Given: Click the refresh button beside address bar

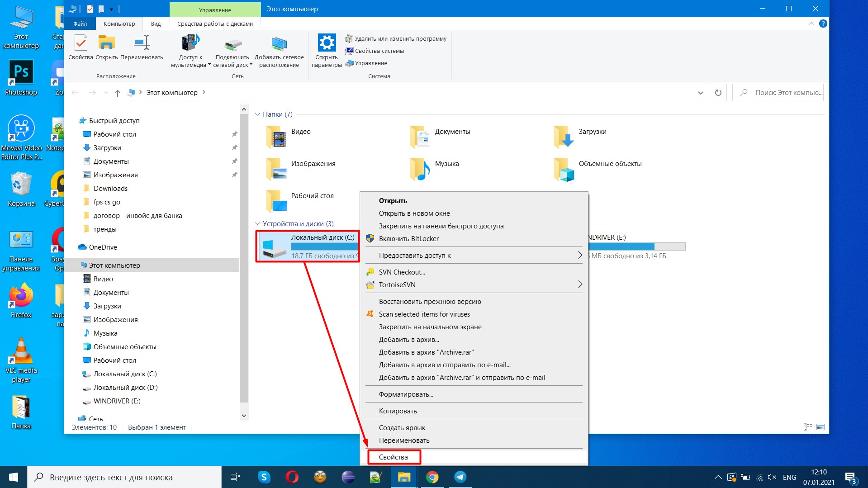Looking at the screenshot, I should tap(718, 93).
